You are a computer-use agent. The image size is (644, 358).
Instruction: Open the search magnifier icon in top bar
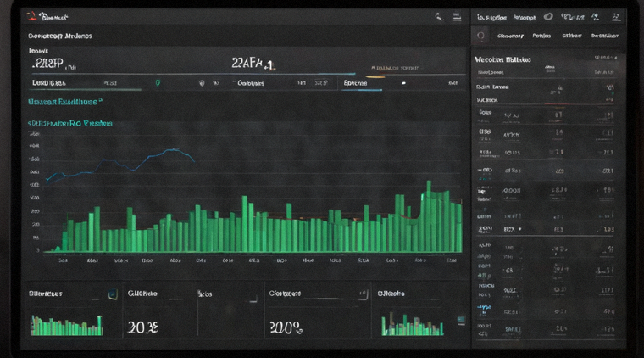click(x=439, y=17)
